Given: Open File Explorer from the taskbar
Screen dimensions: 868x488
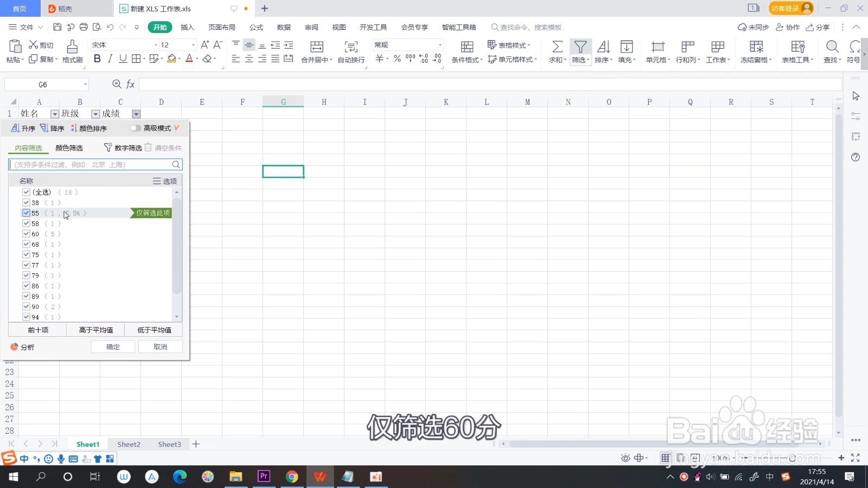Looking at the screenshot, I should (235, 477).
